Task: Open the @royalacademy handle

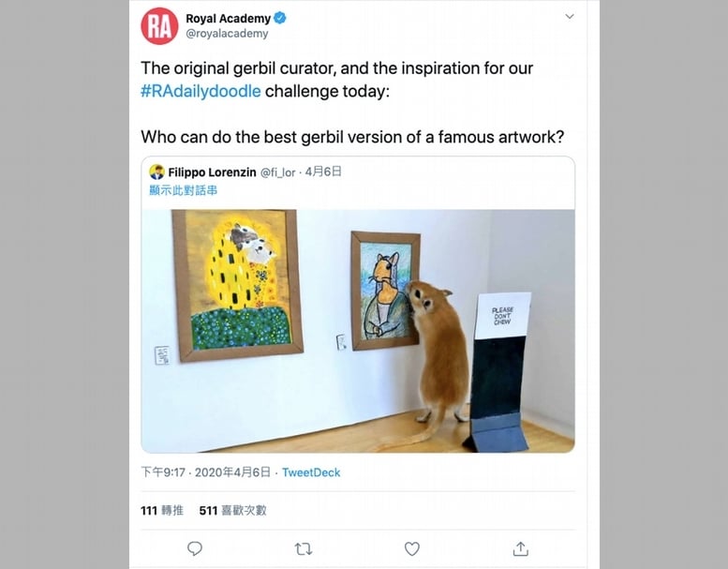Action: pos(227,34)
